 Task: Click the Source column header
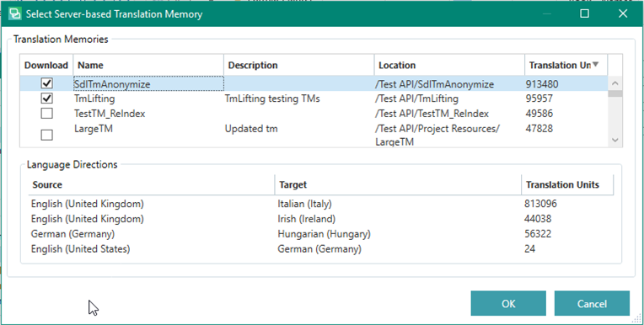pos(151,184)
